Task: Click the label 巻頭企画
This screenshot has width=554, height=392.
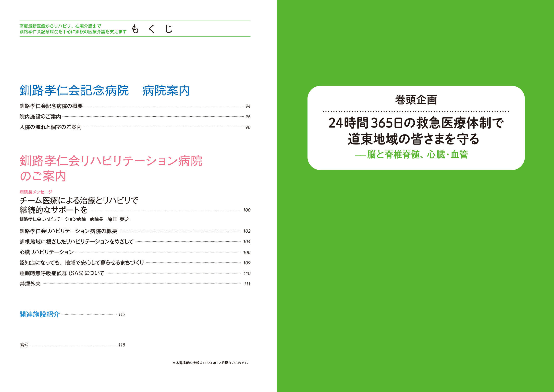Action: pos(416,100)
